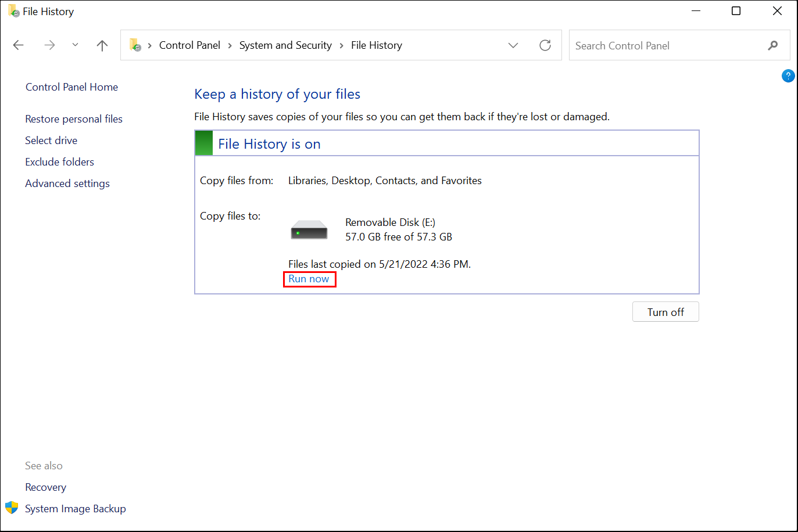Screen dimensions: 798x532
Task: Click the Run now link
Action: (309, 279)
